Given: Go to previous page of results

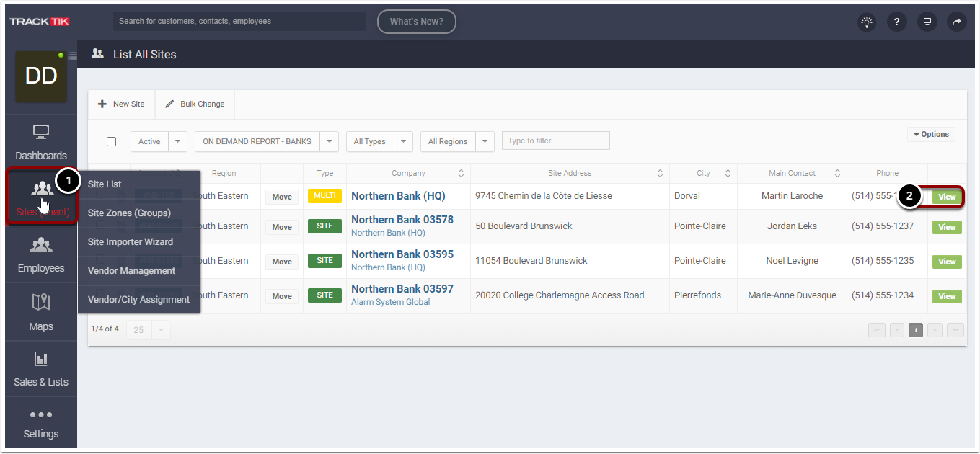Looking at the screenshot, I should [897, 330].
